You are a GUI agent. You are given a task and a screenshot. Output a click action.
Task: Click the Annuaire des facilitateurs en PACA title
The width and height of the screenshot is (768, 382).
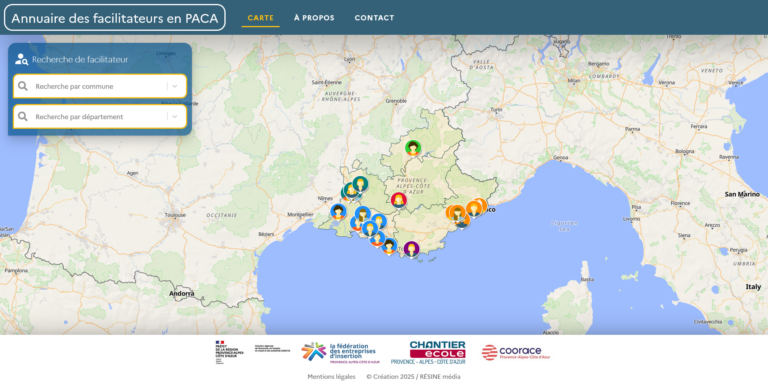[115, 18]
